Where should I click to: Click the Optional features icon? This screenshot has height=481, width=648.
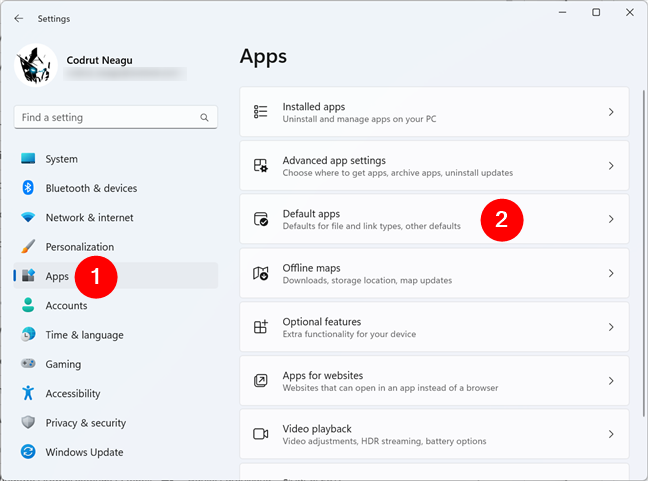[x=260, y=327]
